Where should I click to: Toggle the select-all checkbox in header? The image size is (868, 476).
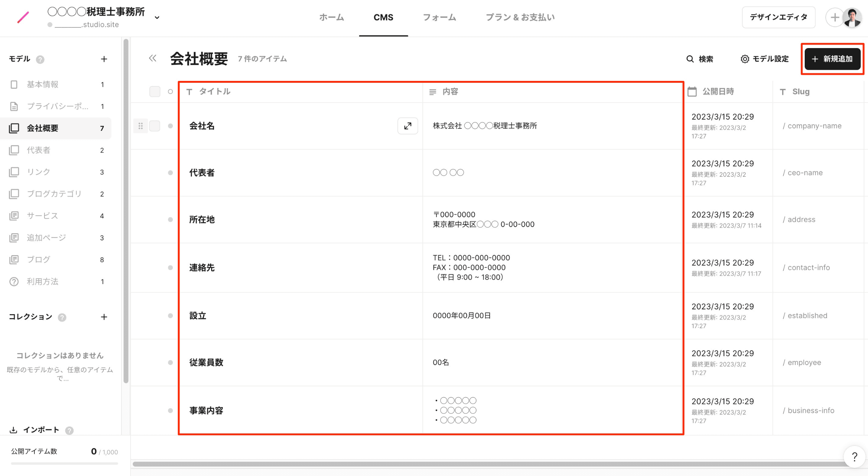[155, 91]
